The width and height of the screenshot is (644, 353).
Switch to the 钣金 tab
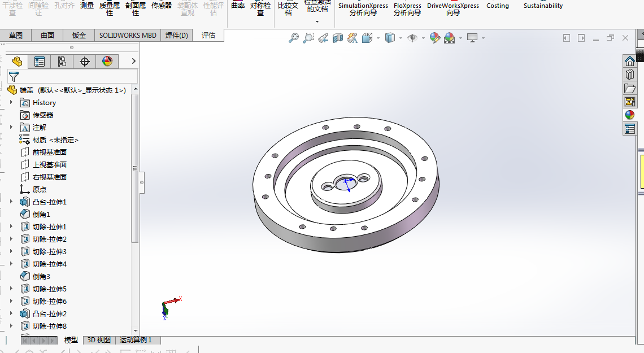click(79, 35)
